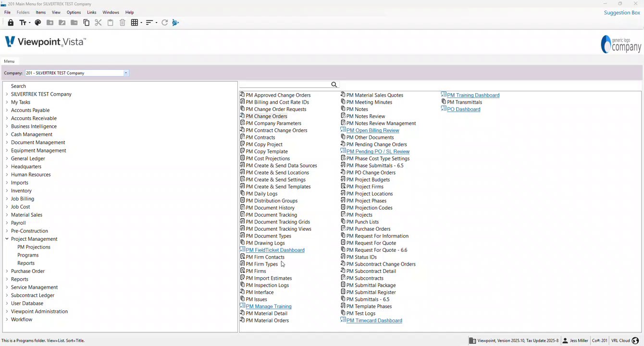644x346 pixels.
Task: Expand the Viewpoint Administration tree node
Action: tap(7, 311)
